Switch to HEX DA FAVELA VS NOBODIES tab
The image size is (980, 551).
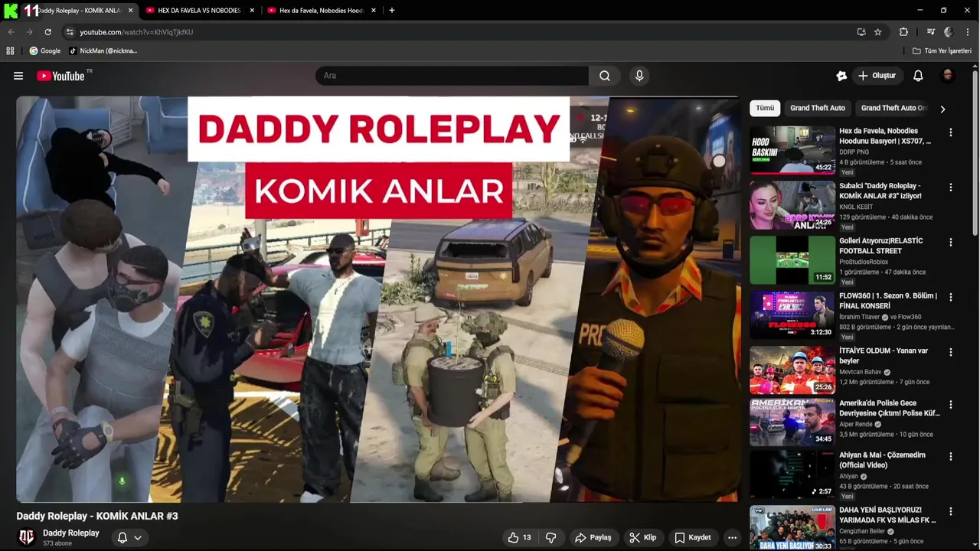pos(199,11)
